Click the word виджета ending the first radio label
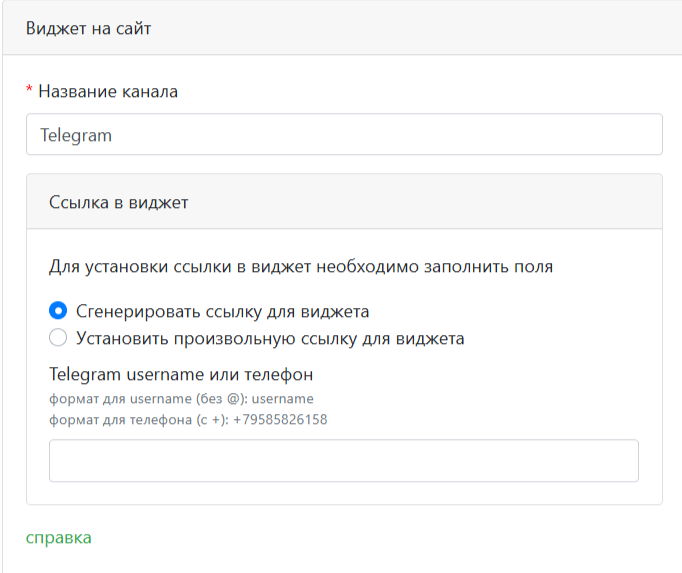 (336, 311)
